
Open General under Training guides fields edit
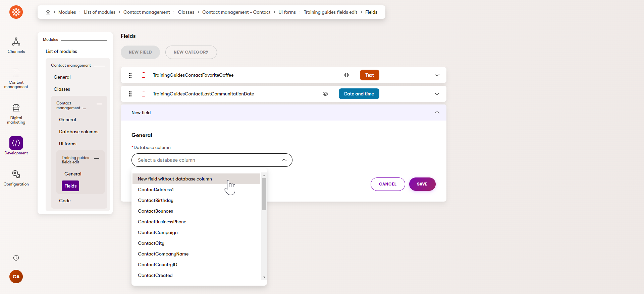pos(73,174)
